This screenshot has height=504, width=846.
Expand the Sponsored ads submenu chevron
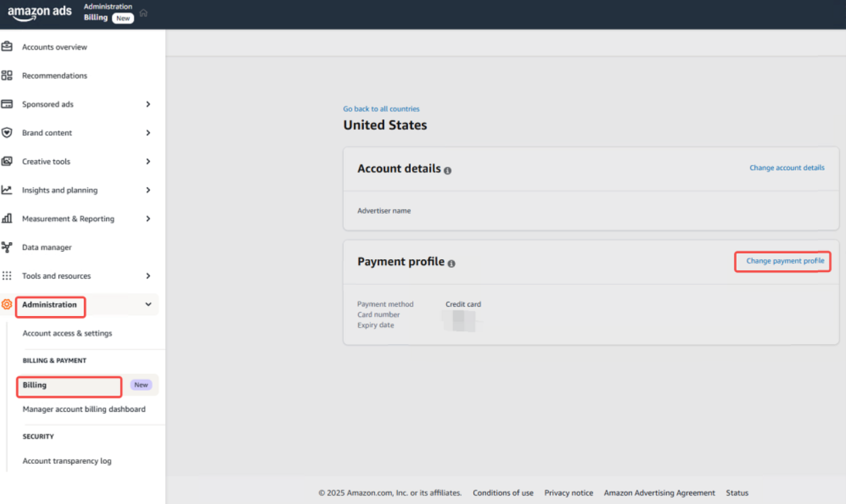[x=148, y=104]
